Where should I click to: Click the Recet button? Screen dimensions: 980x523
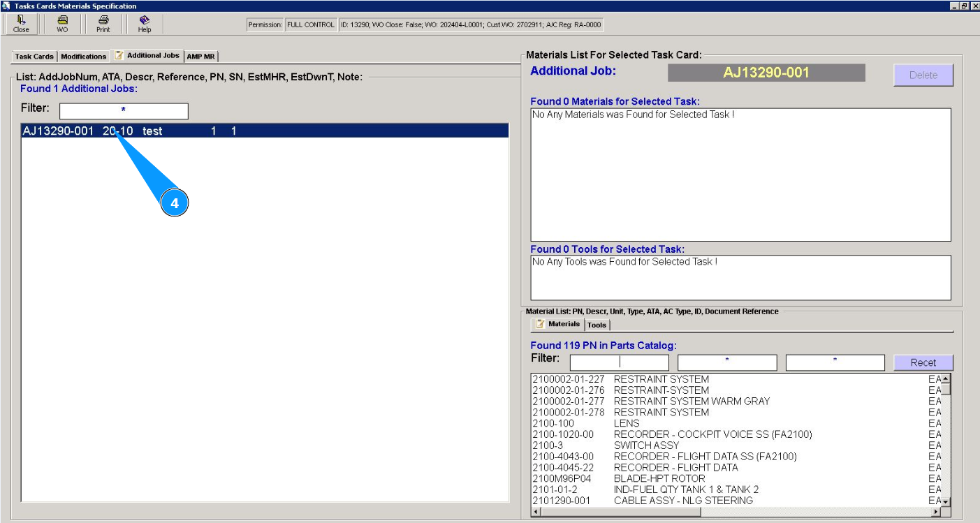tap(923, 362)
